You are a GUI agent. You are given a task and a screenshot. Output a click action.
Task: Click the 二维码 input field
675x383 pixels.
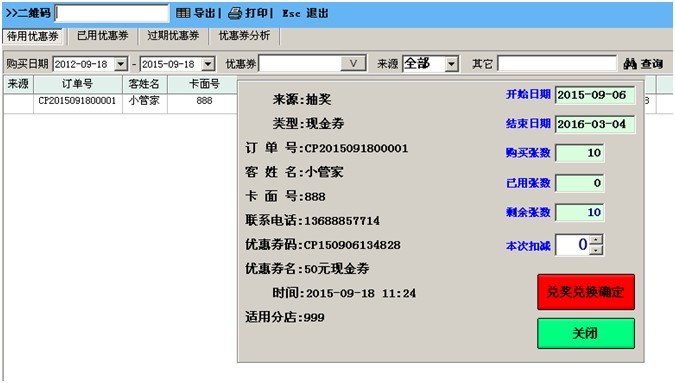[x=112, y=13]
